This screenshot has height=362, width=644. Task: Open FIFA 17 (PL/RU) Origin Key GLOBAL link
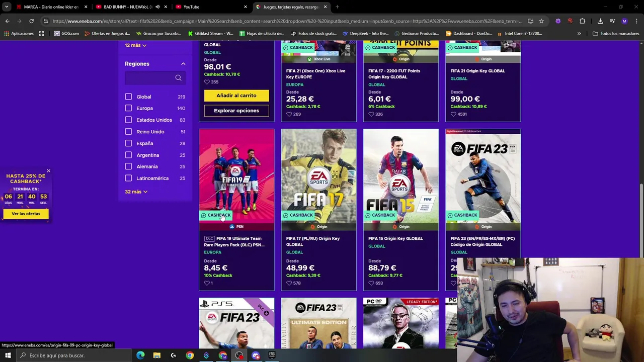tap(313, 241)
